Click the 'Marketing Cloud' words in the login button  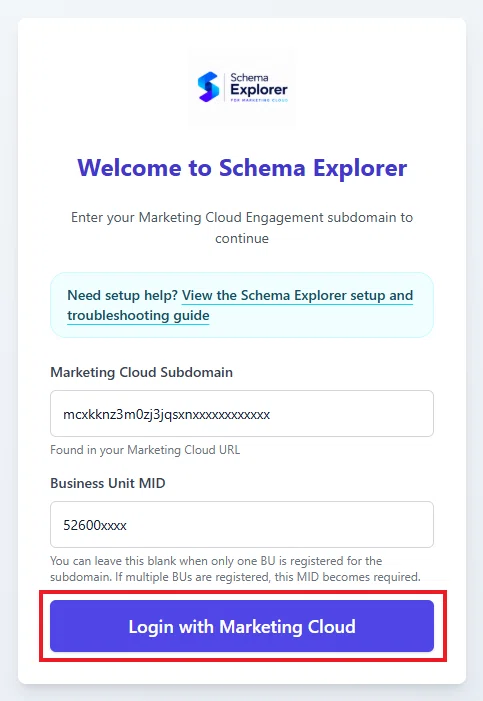coord(287,627)
